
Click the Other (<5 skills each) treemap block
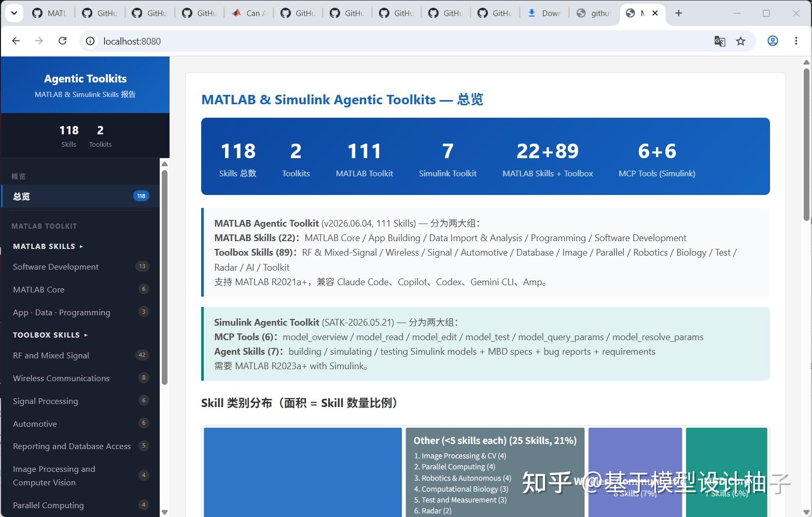click(495, 472)
